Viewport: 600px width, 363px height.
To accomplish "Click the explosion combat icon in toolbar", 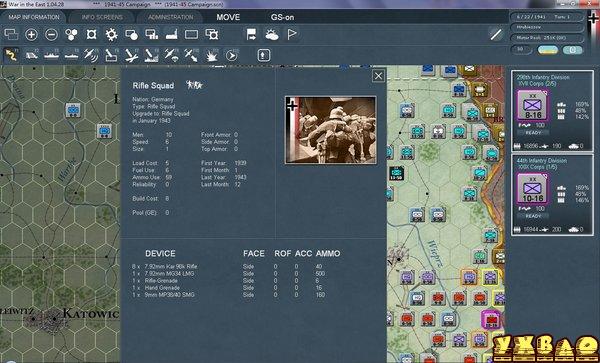I will click(212, 55).
